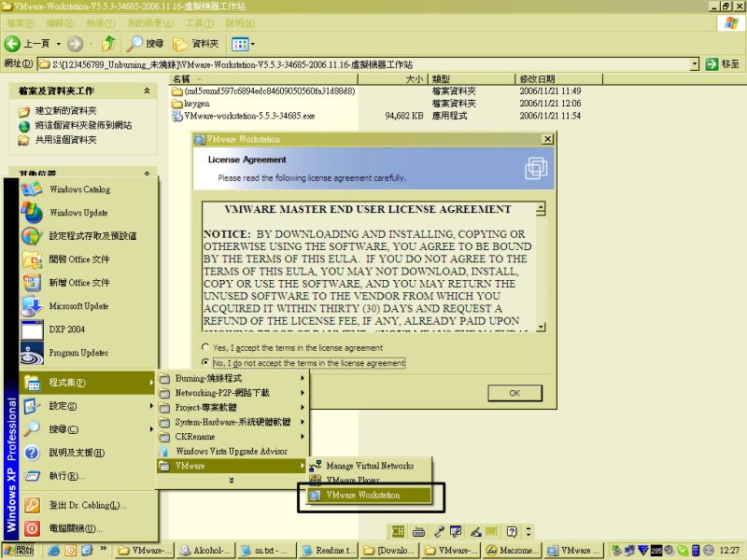Click the CH language bar indicator
The image size is (747, 560).
click(398, 531)
